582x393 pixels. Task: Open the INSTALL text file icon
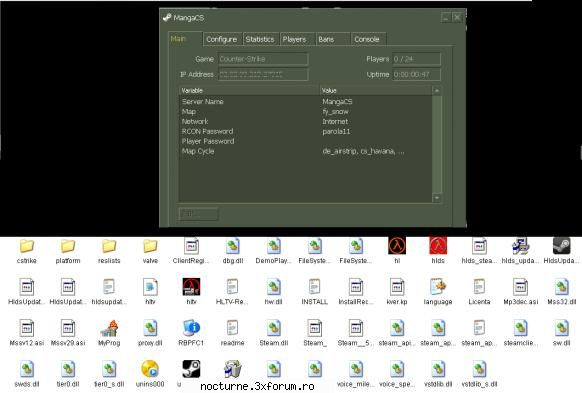[x=315, y=287]
